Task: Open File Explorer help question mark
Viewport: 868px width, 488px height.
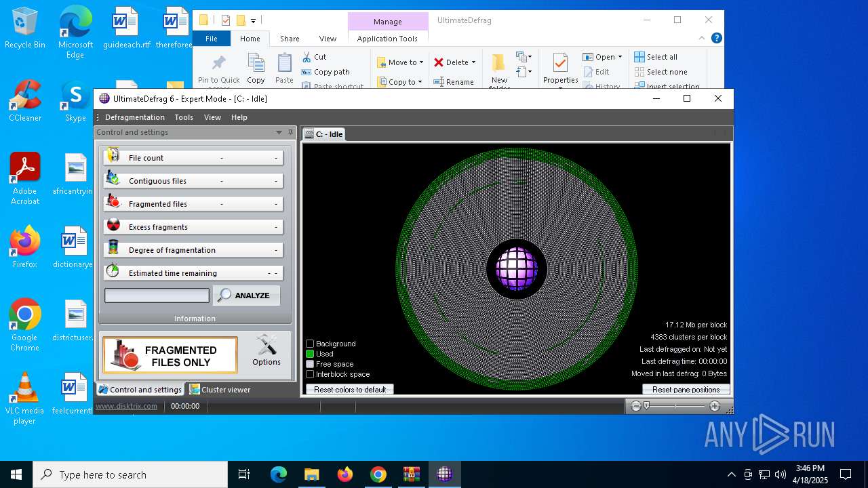Action: (716, 39)
